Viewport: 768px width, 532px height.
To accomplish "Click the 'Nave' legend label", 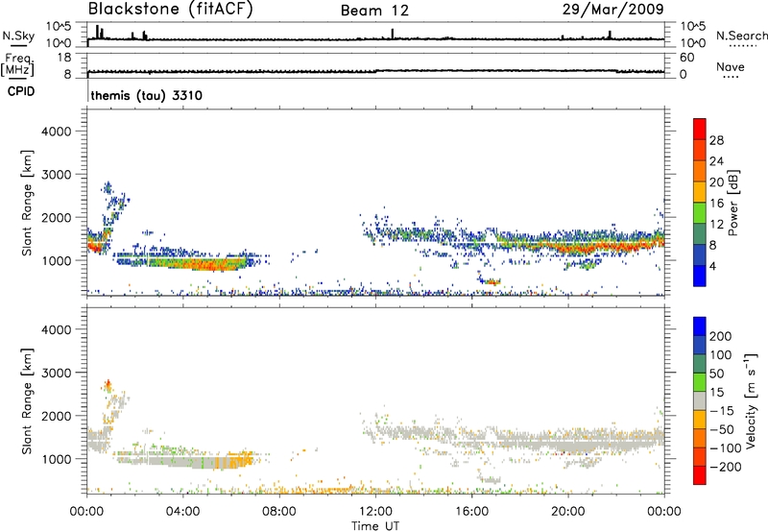I will (x=731, y=66).
